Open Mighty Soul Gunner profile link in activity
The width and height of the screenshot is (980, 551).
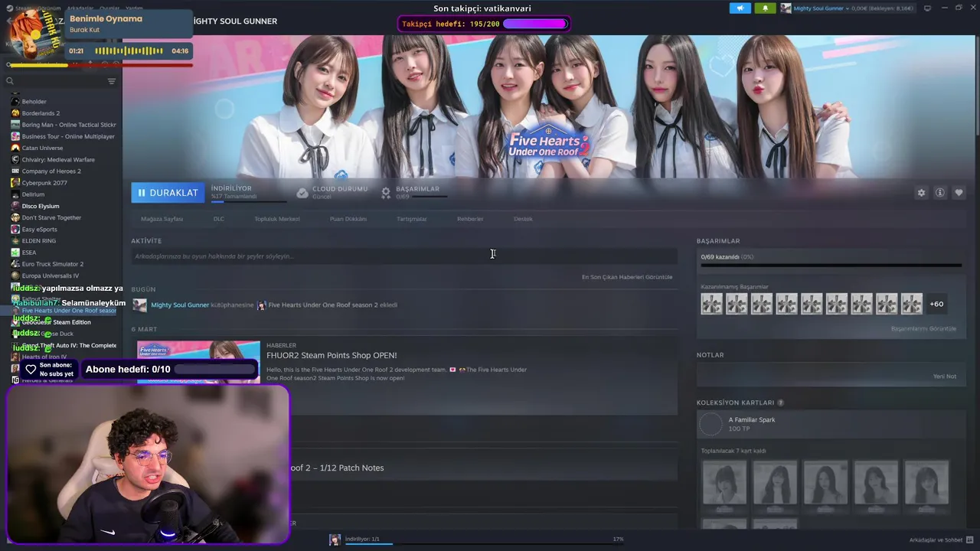180,305
